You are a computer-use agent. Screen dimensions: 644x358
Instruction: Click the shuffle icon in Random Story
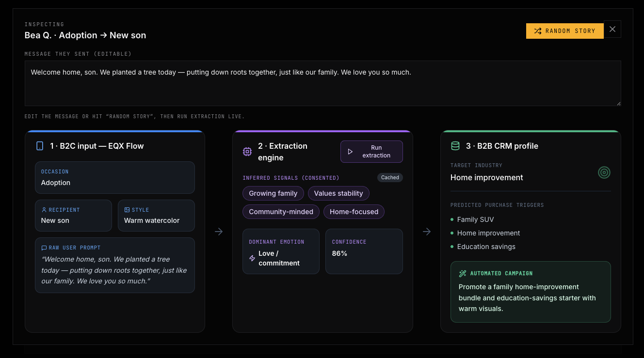(x=537, y=31)
